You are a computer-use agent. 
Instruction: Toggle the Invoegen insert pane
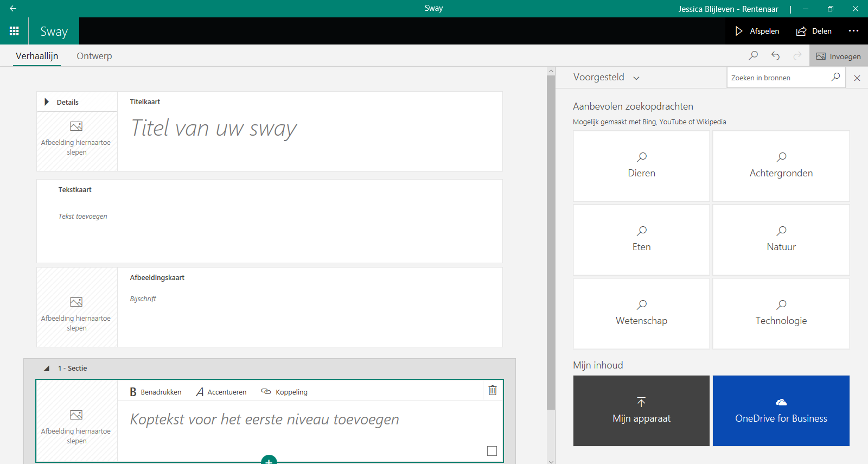[x=839, y=56]
